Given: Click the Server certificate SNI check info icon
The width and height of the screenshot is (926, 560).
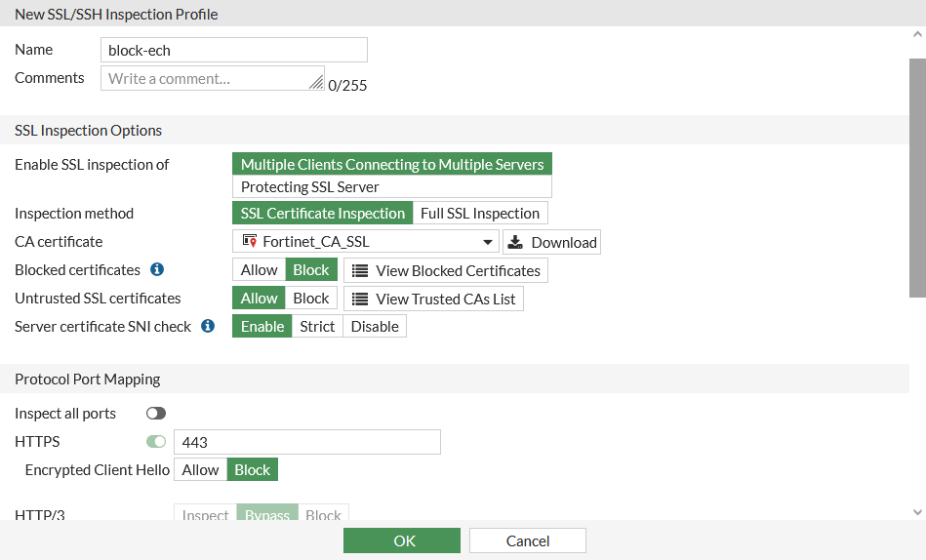Looking at the screenshot, I should pos(208,326).
